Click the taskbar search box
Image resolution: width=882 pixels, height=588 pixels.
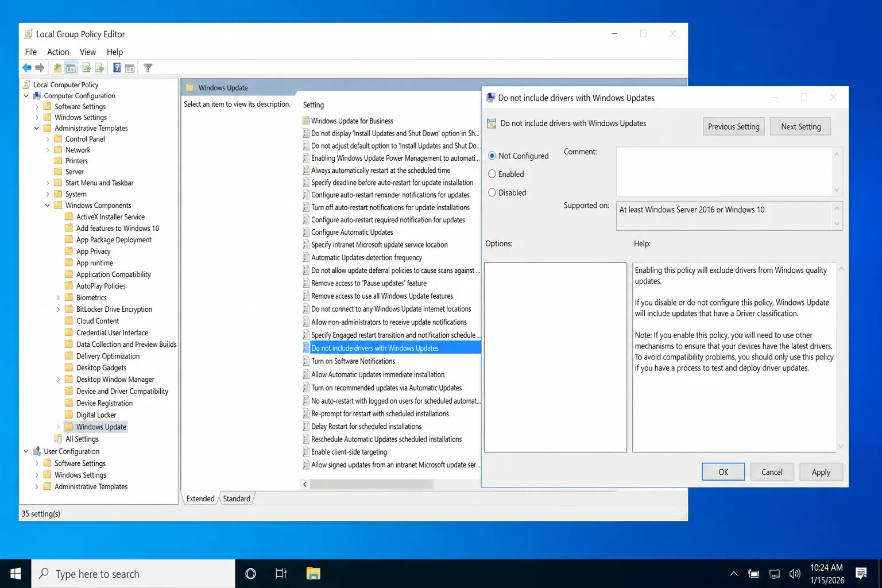click(x=133, y=574)
